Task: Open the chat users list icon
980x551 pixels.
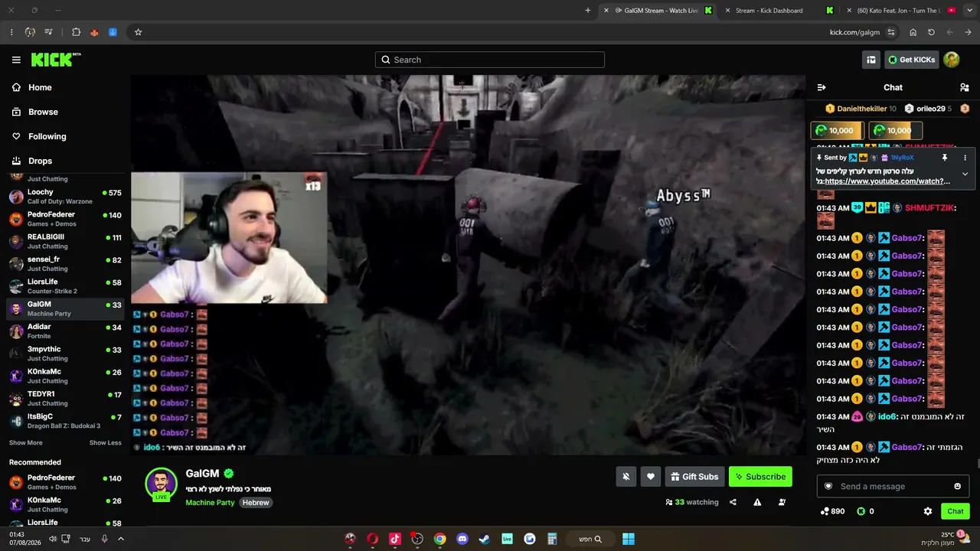Action: [x=965, y=87]
